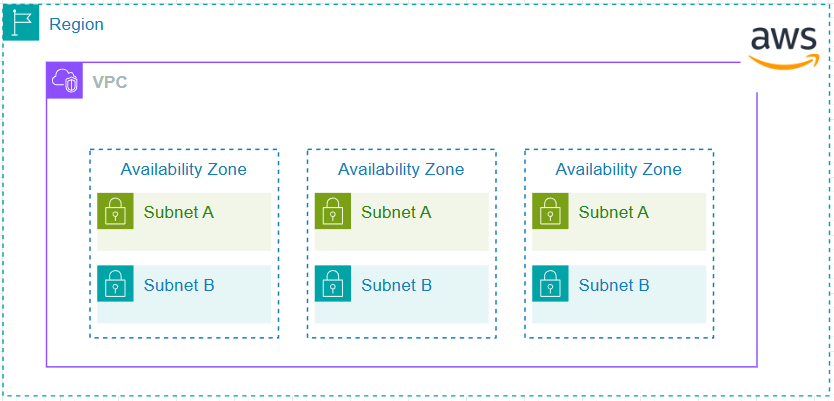The height and width of the screenshot is (401, 834).
Task: Select the VPC label text
Action: point(110,82)
